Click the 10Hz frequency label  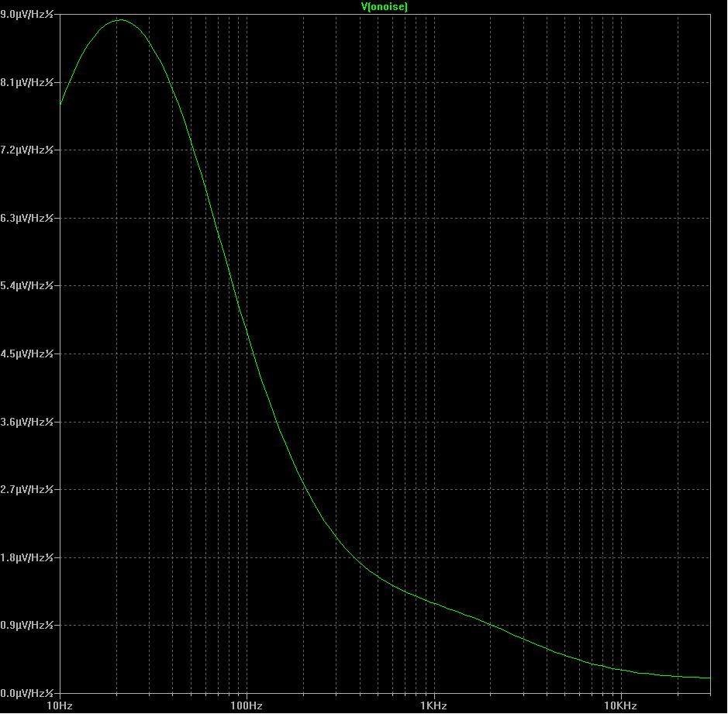point(60,706)
